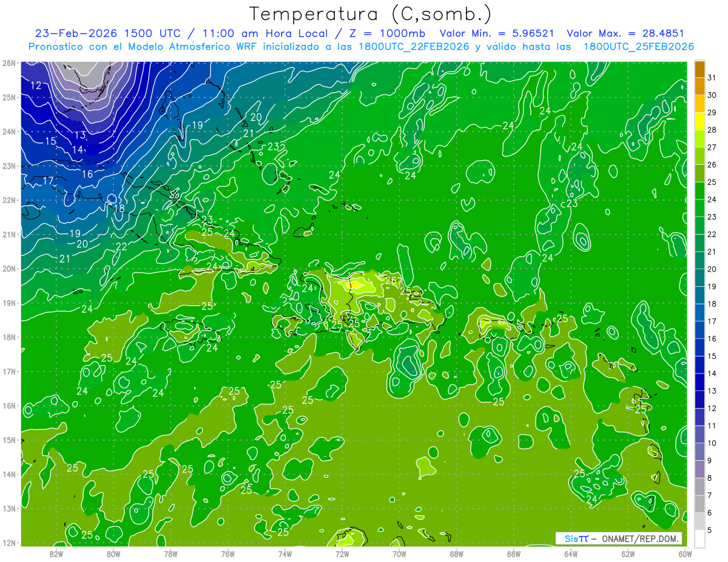
Task: Click the 66W longitude axis label
Action: 514,554
